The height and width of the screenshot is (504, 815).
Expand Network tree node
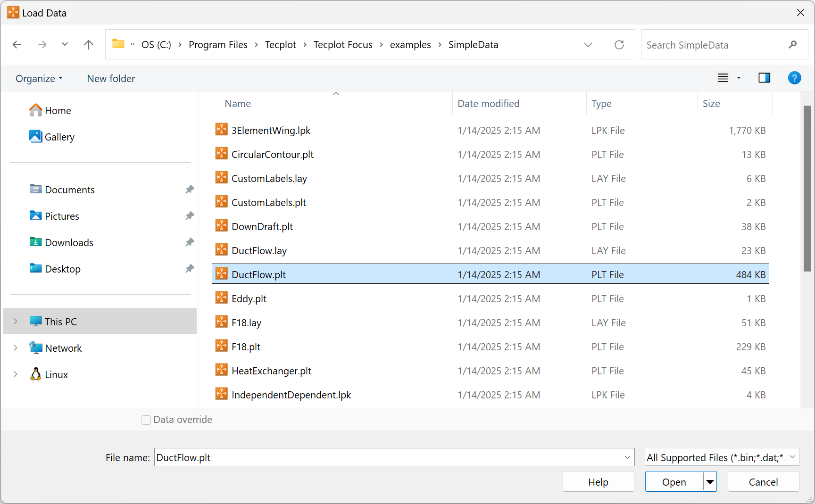pos(16,348)
